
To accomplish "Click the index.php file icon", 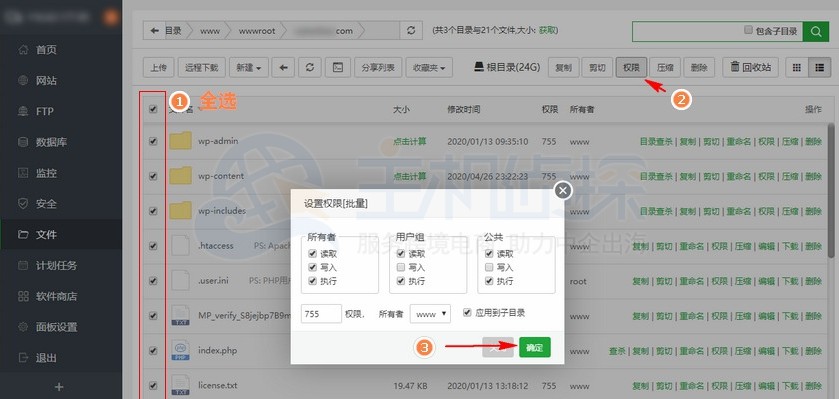I will coord(180,351).
